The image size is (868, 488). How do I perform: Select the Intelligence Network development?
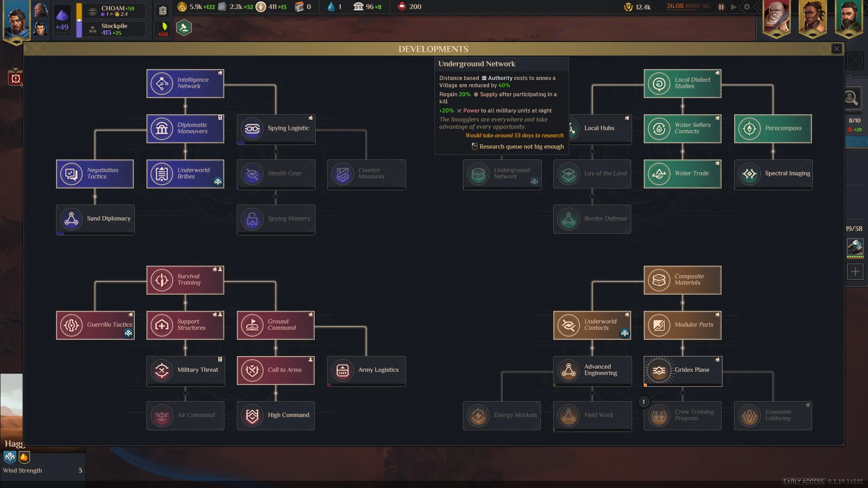185,84
